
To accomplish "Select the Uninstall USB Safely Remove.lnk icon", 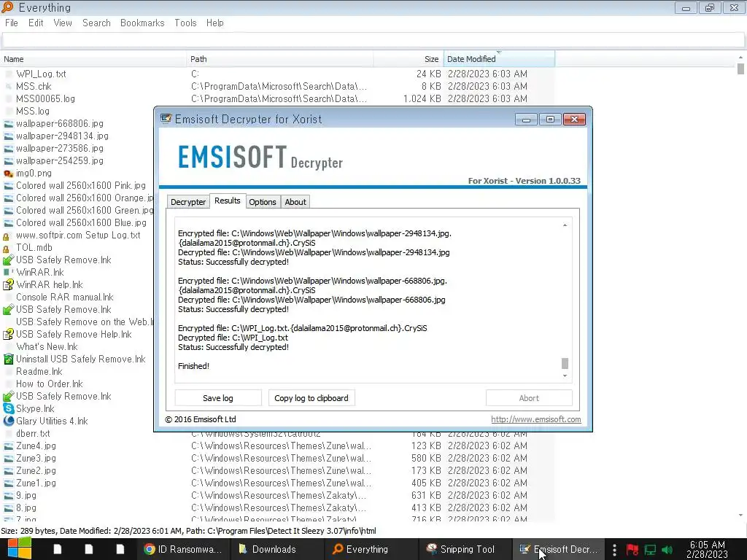I will pyautogui.click(x=8, y=359).
